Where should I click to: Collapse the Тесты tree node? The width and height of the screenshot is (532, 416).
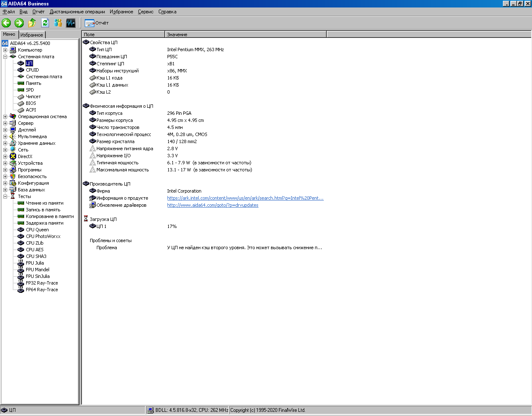(5, 196)
